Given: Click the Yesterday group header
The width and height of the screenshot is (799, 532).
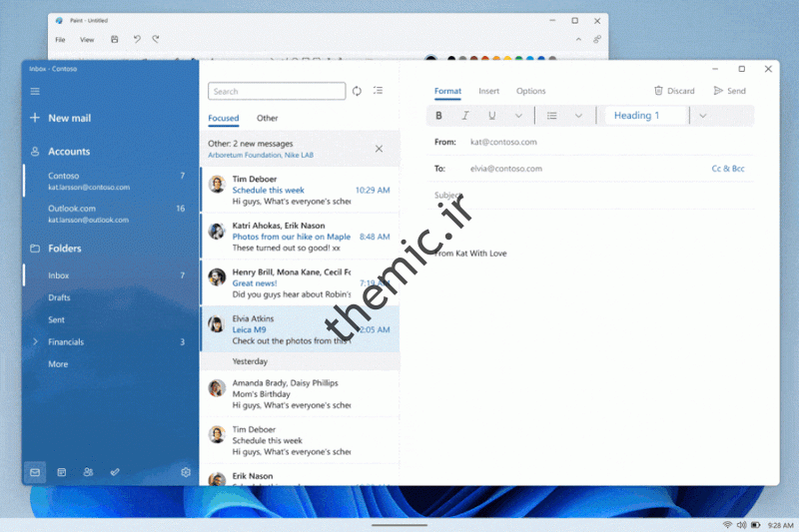Looking at the screenshot, I should click(300, 361).
